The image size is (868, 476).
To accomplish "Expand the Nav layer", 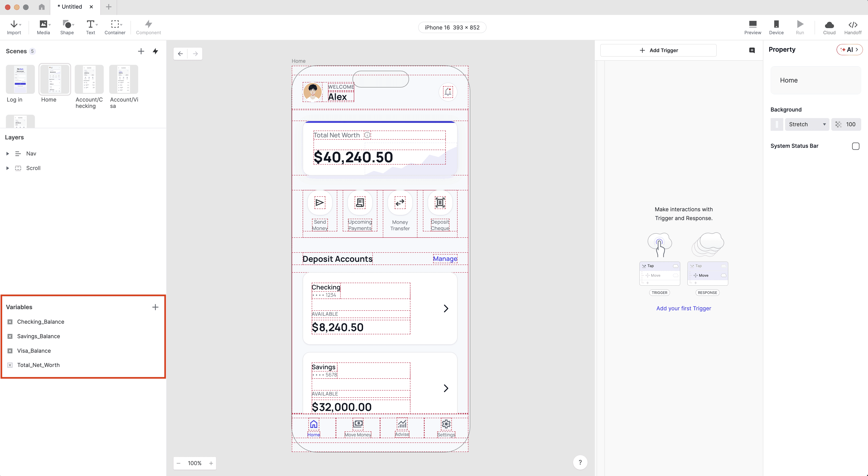I will 7,153.
